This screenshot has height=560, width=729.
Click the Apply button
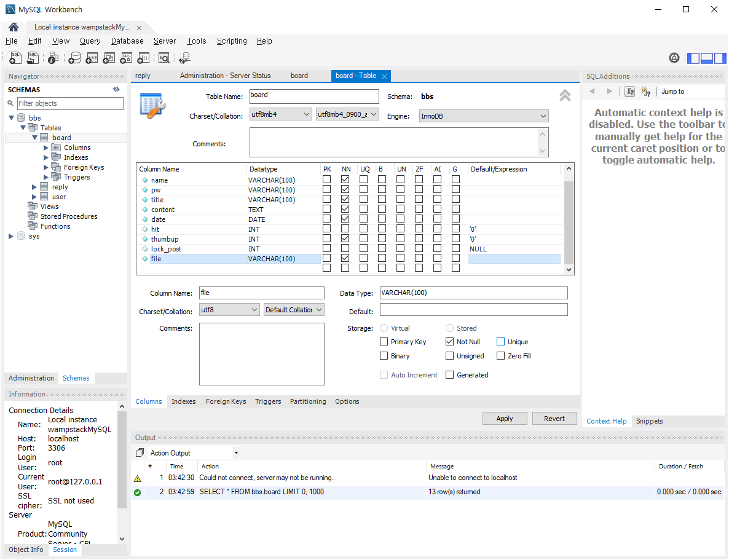point(505,419)
